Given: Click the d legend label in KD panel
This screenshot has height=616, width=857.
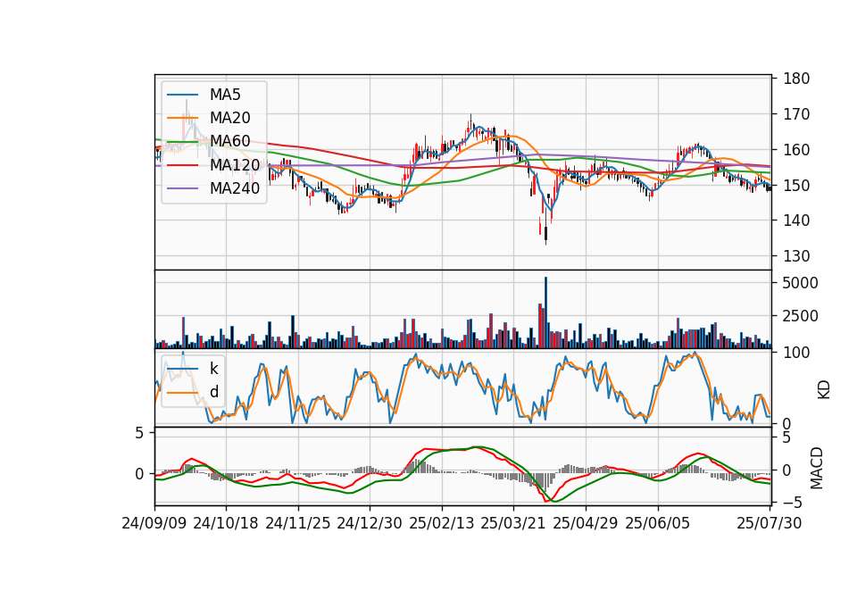Looking at the screenshot, I should point(214,392).
